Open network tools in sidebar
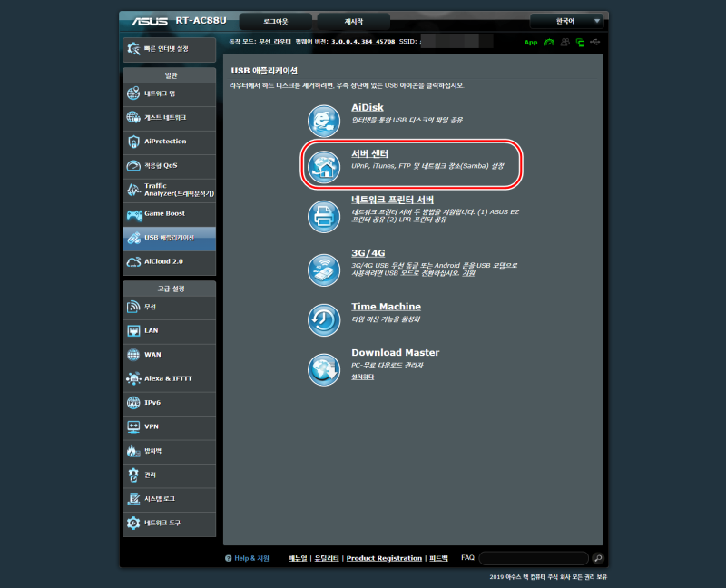Screen dimensions: 726x588 pyautogui.click(x=169, y=524)
